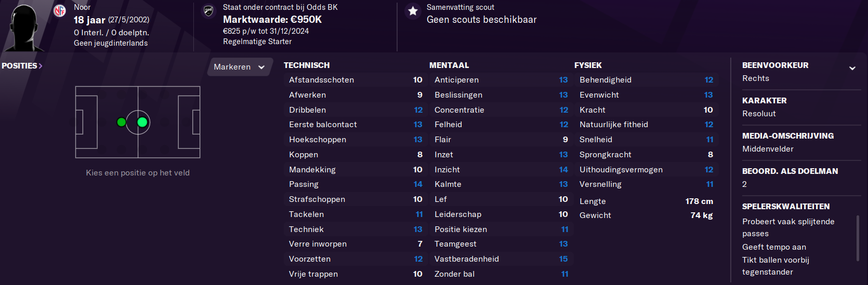868x285 pixels.
Task: Click the Mentaal column header
Action: (x=449, y=65)
